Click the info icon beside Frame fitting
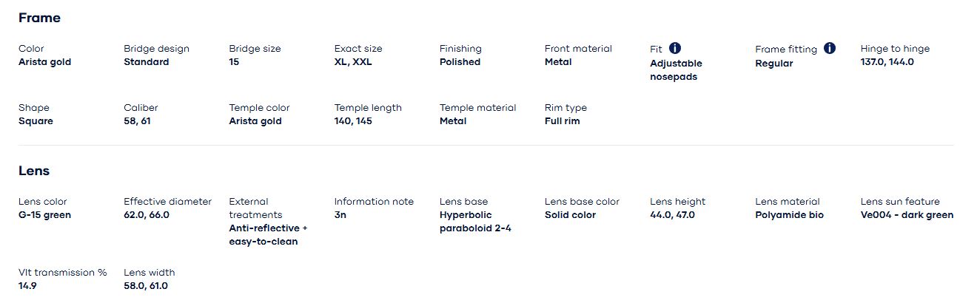This screenshot has width=980, height=303. [x=829, y=48]
